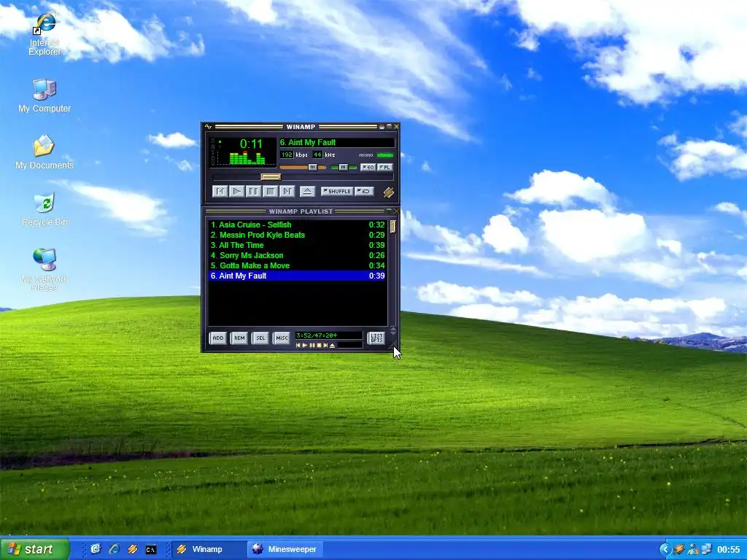Screen dimensions: 747x560
Task: Switch to Minesweeper taskbar button
Action: pos(285,549)
